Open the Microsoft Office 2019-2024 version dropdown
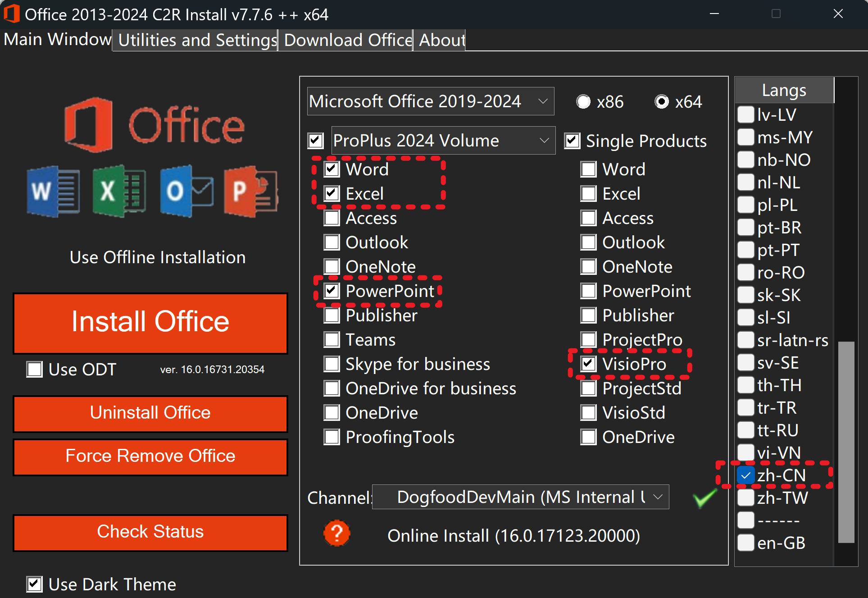Image resolution: width=868 pixels, height=598 pixels. 430,101
